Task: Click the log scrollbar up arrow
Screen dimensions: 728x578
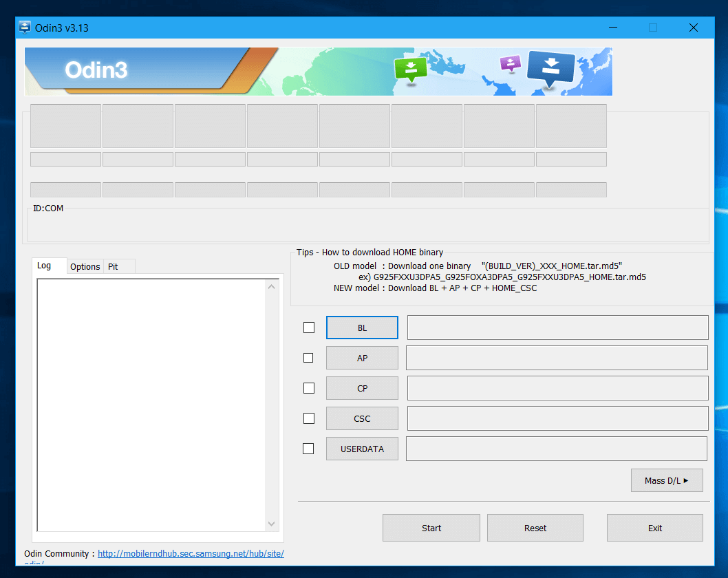Action: (x=272, y=287)
